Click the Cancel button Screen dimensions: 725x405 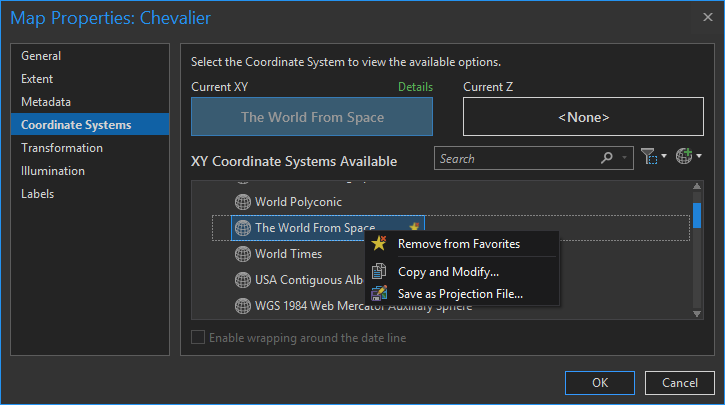coord(680,382)
